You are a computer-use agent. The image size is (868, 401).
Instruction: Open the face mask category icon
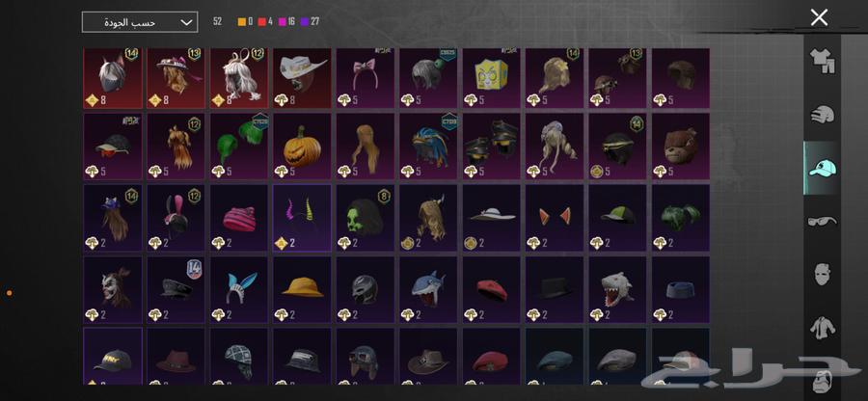(822, 275)
